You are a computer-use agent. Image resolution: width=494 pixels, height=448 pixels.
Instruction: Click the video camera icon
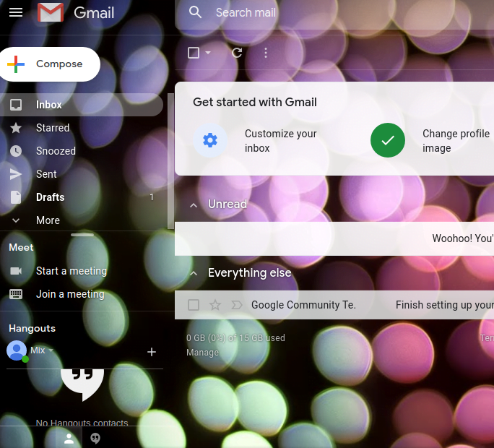[16, 271]
